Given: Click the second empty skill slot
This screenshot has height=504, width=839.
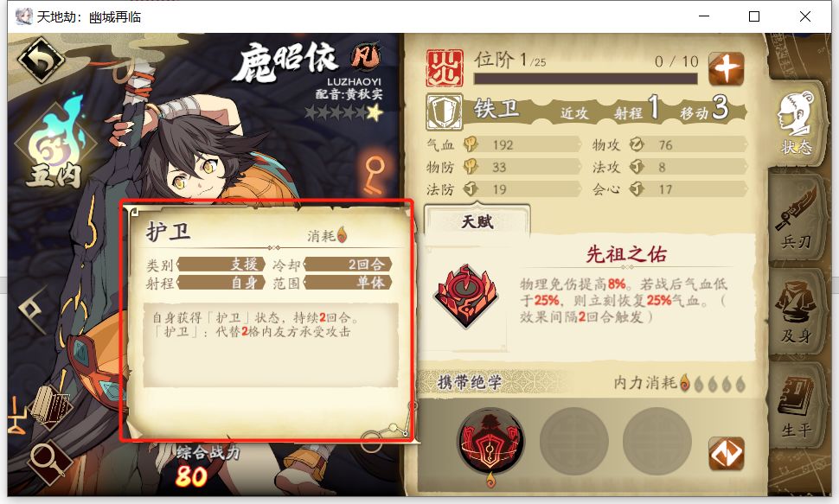Looking at the screenshot, I should click(574, 442).
